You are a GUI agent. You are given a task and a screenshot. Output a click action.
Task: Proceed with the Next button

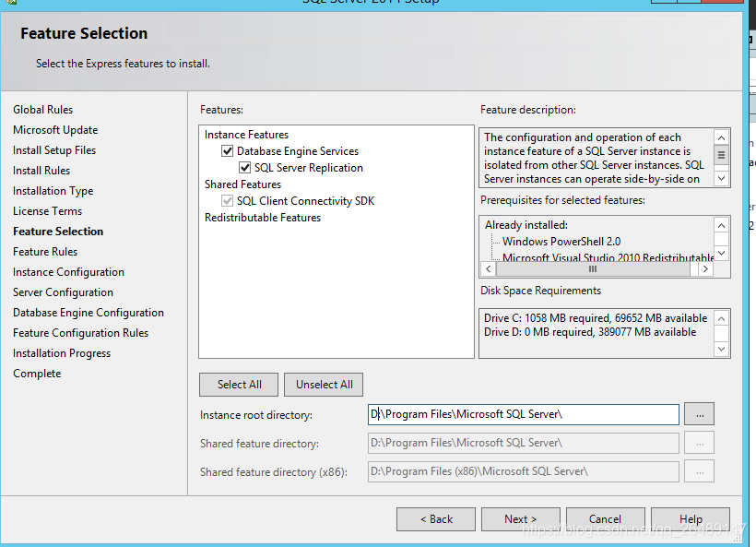[x=521, y=519]
